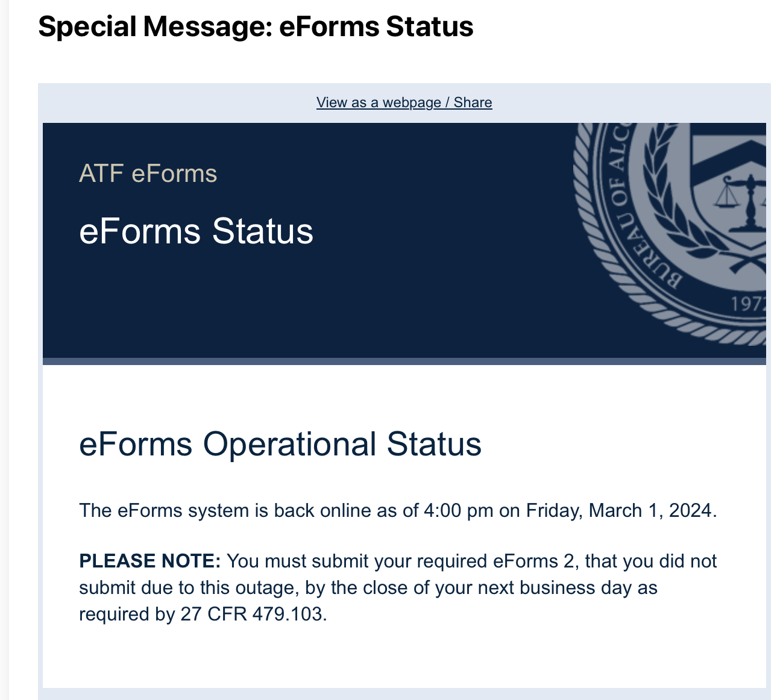Click the 1972 year on the seal
Viewport: 783px width, 700px height.
coord(747,304)
